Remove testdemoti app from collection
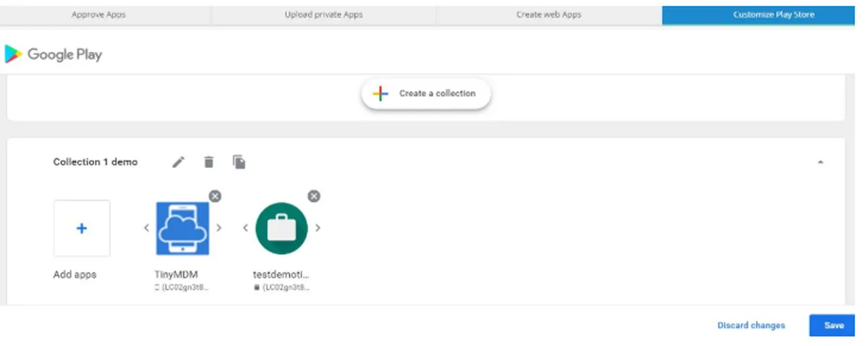The height and width of the screenshot is (346, 868). click(x=313, y=196)
